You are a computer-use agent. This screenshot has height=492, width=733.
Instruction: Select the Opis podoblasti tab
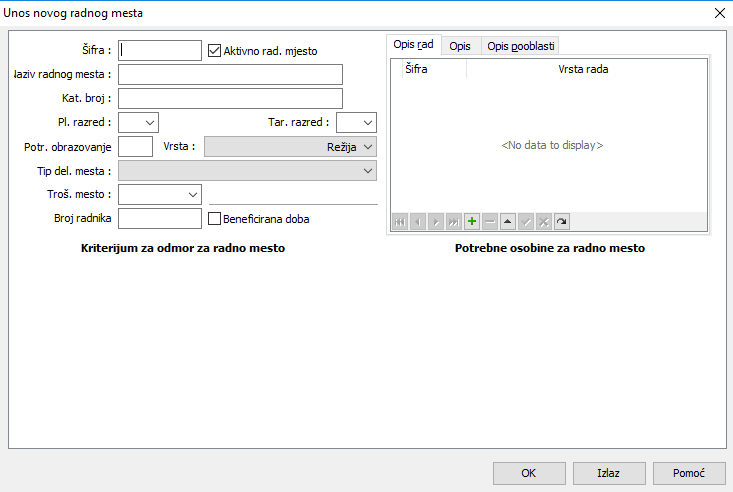(520, 46)
